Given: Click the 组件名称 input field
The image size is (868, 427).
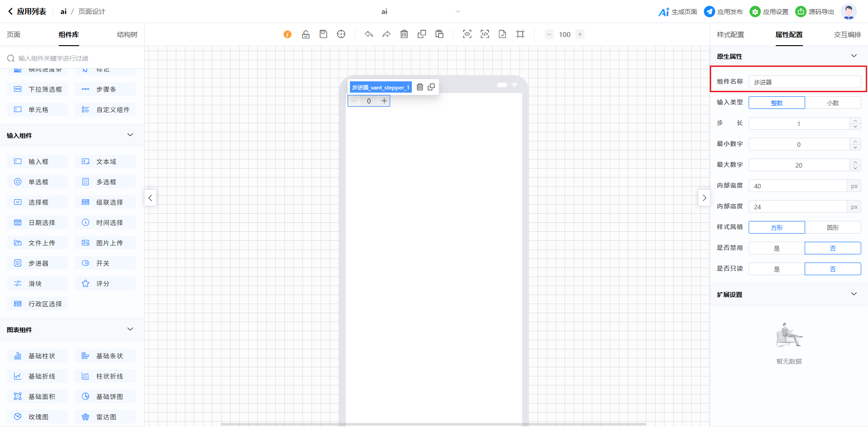Looking at the screenshot, I should 805,82.
